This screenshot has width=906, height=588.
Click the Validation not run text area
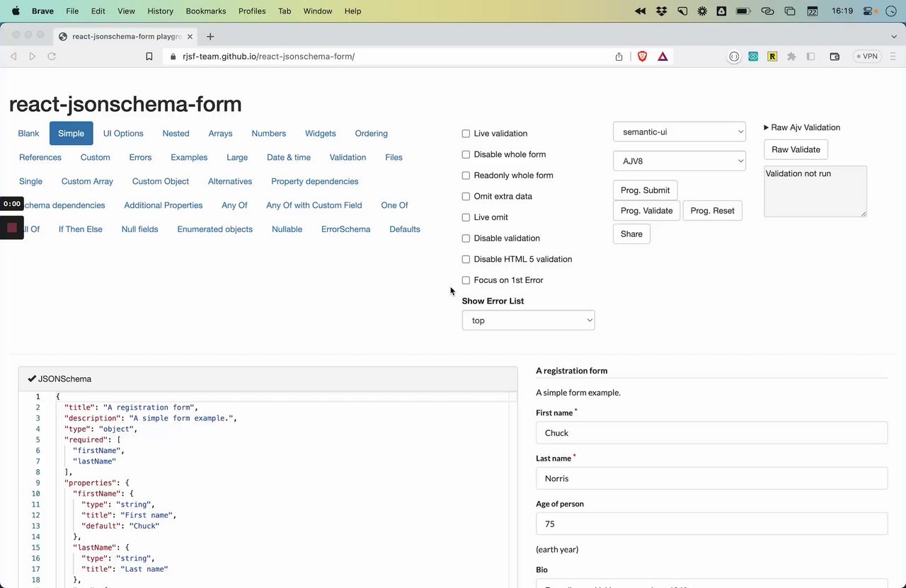[x=815, y=191]
